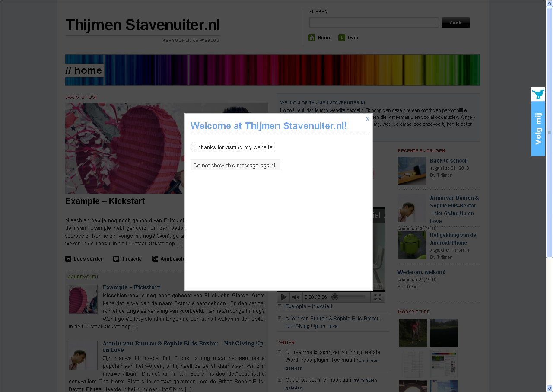The height and width of the screenshot is (392, 553).
Task: Open 'Example – Kickstart' title in Aanbevolen section
Action: 131,287
